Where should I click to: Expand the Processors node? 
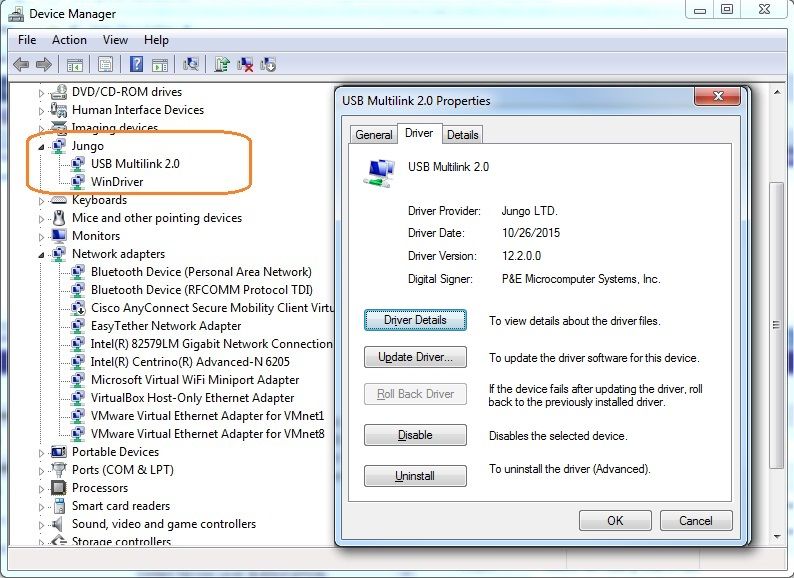(42, 489)
